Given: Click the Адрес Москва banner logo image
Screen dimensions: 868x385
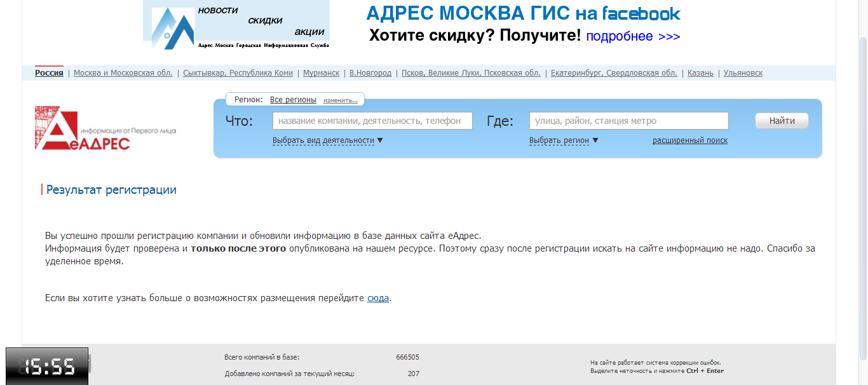Looking at the screenshot, I should [236, 25].
